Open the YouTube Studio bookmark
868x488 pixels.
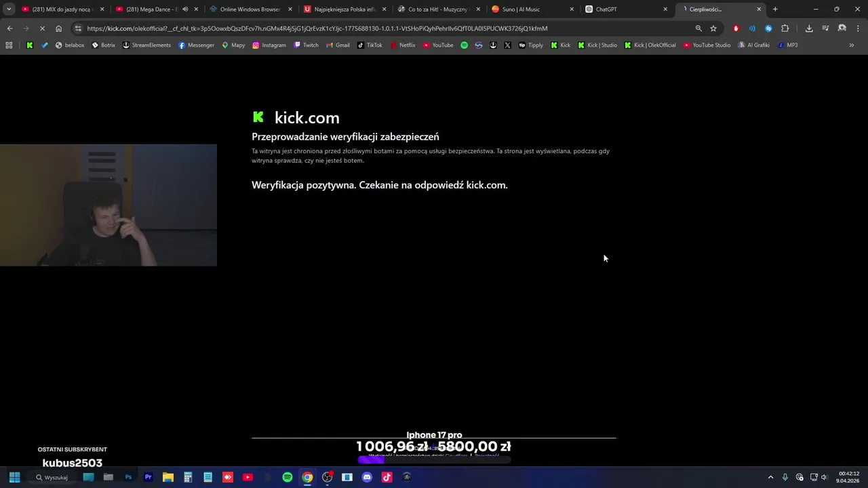[x=707, y=45]
